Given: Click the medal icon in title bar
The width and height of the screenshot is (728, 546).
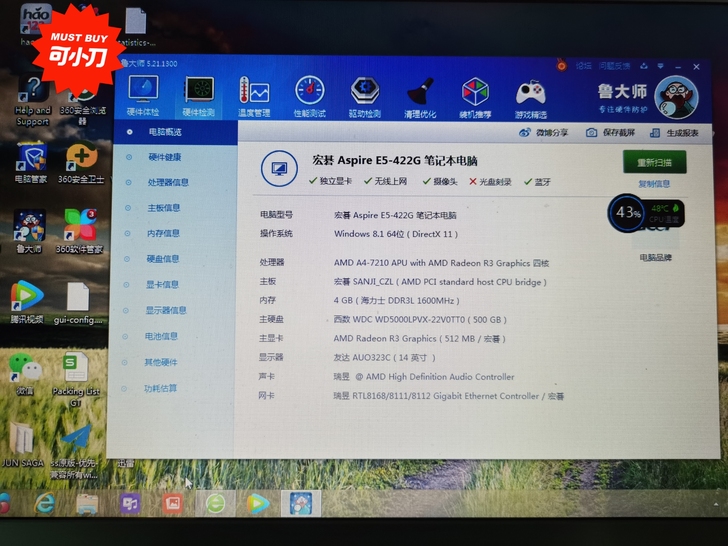Looking at the screenshot, I should pos(561,65).
